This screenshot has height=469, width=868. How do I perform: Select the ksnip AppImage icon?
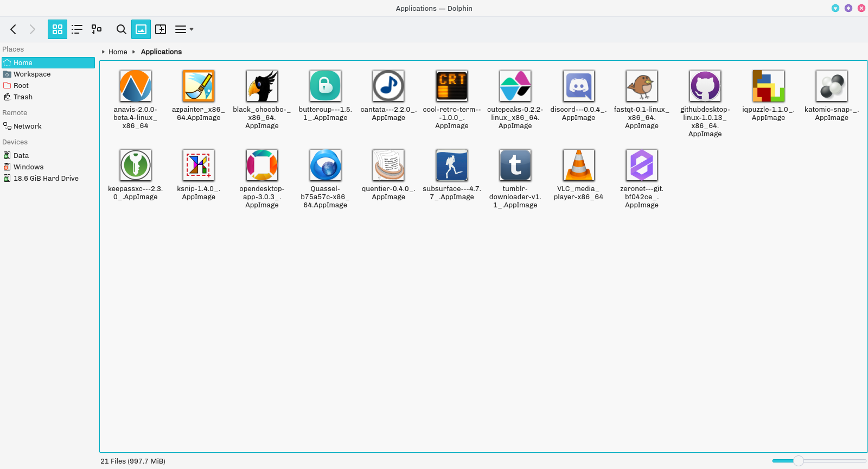click(x=199, y=165)
